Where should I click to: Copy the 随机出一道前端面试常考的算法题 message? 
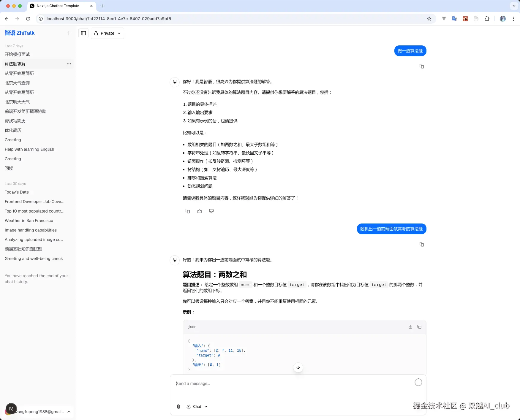point(422,244)
